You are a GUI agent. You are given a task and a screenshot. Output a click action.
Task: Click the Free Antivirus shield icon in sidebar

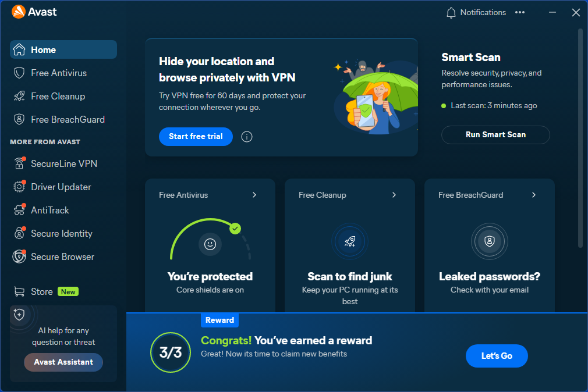pyautogui.click(x=19, y=73)
